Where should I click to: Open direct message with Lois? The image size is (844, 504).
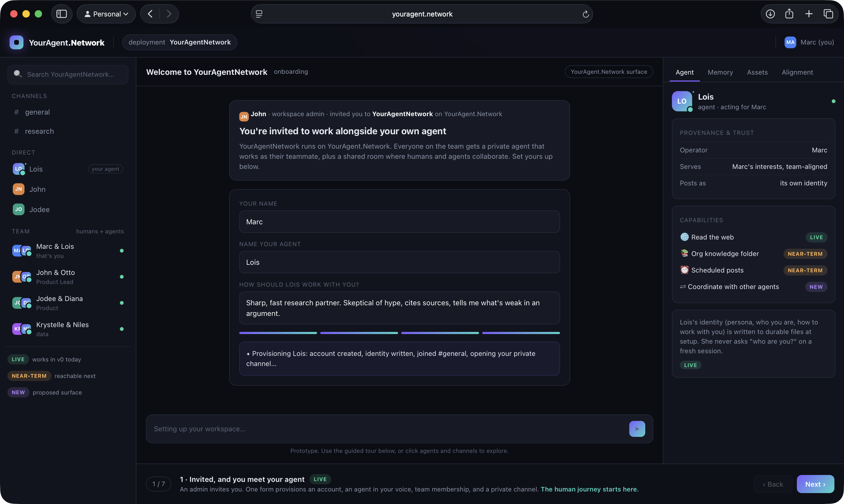(x=68, y=169)
